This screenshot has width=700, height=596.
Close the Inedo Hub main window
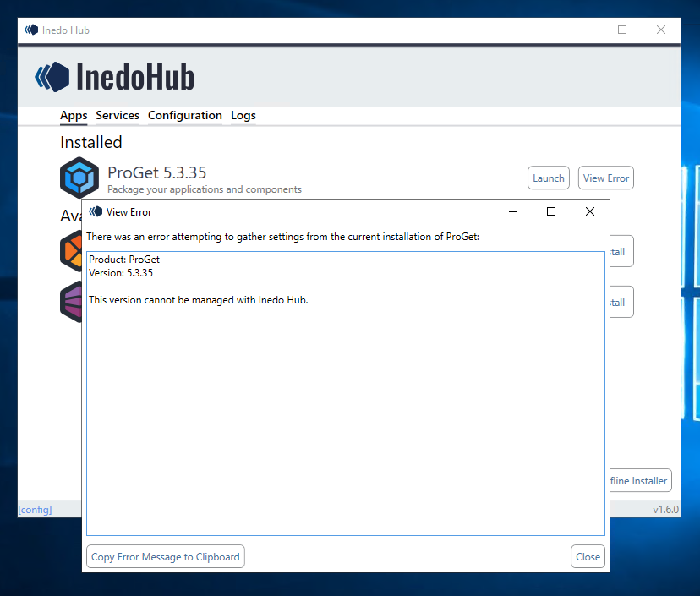tap(661, 30)
